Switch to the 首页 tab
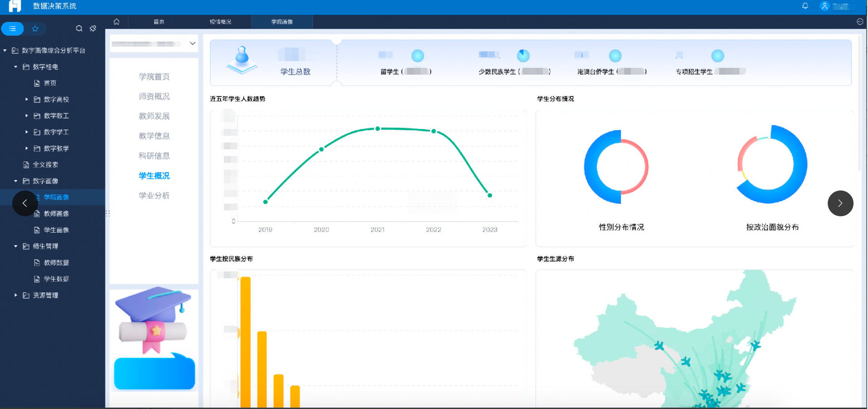 tap(159, 22)
